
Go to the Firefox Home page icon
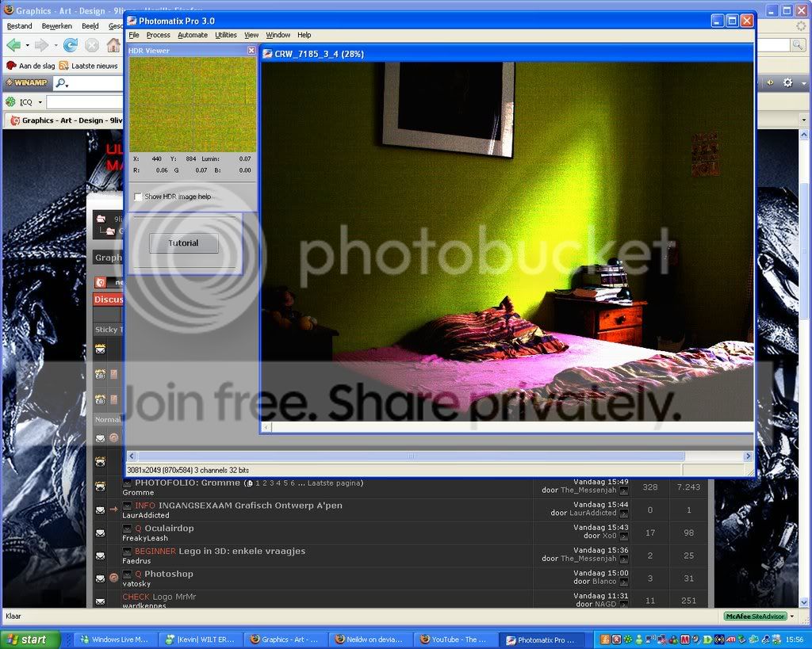(113, 45)
